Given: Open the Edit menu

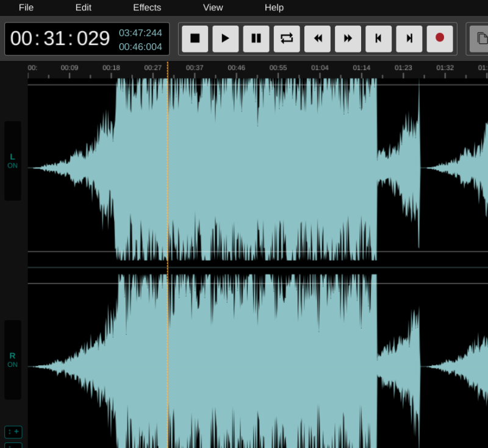Looking at the screenshot, I should [x=83, y=8].
